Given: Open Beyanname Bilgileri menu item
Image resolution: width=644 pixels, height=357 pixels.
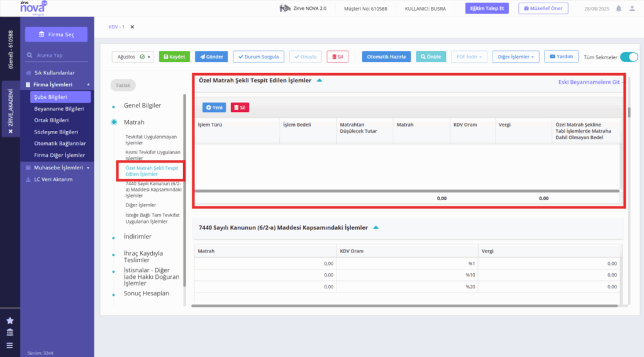Looking at the screenshot, I should point(58,108).
